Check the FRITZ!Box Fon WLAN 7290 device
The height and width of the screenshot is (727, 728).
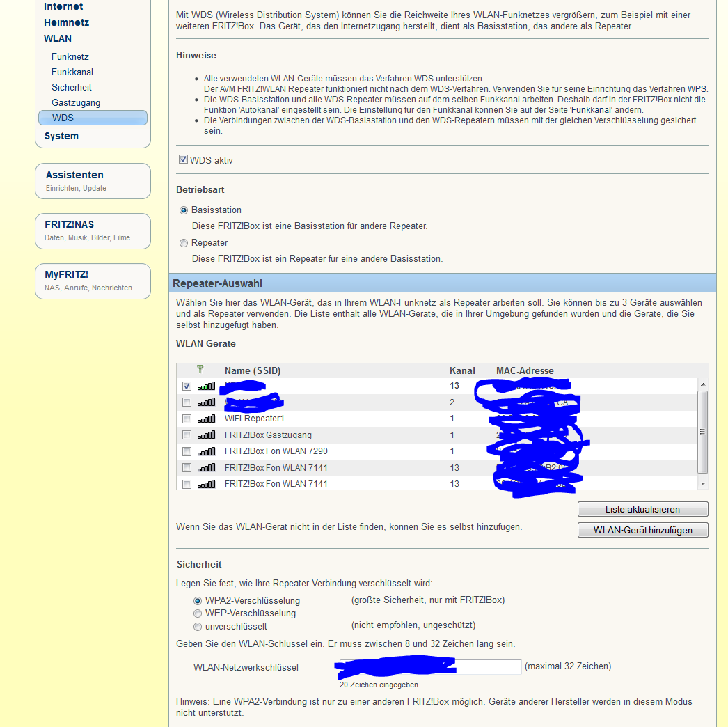[187, 451]
